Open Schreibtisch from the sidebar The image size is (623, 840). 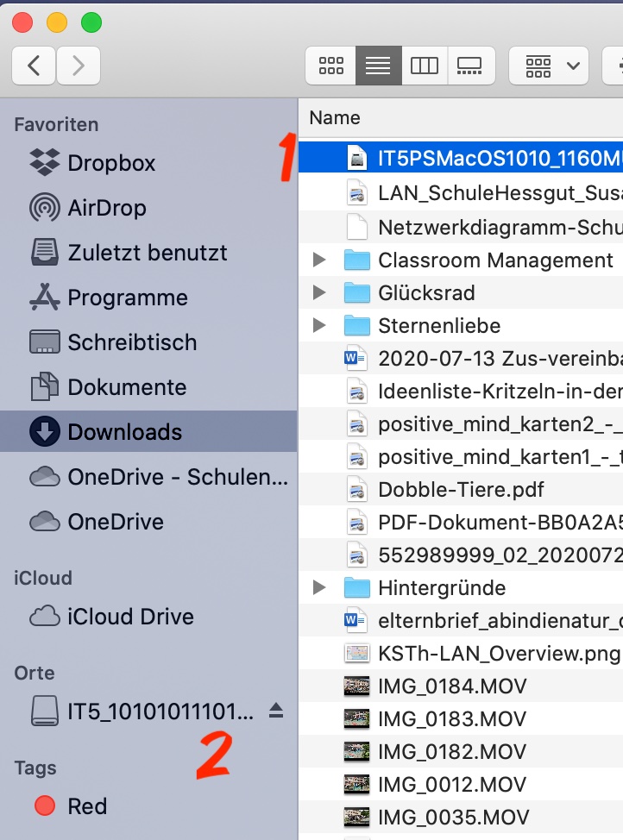[131, 342]
